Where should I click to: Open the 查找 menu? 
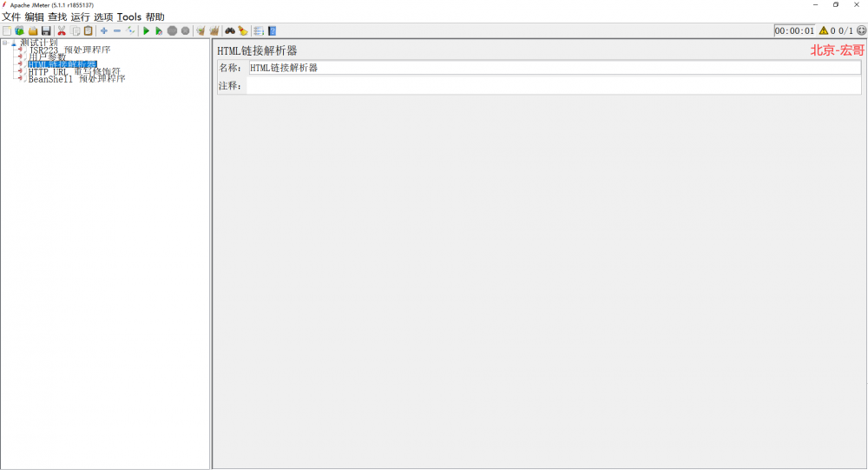click(x=57, y=17)
